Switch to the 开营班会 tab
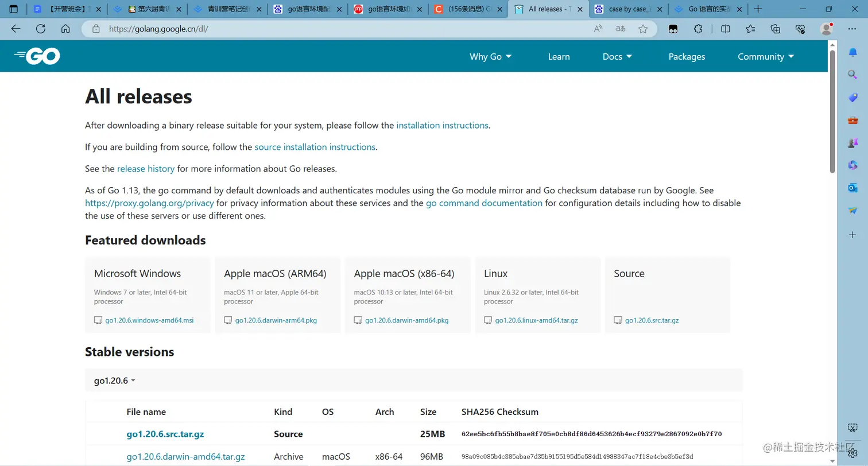This screenshot has width=868, height=466. coord(67,9)
